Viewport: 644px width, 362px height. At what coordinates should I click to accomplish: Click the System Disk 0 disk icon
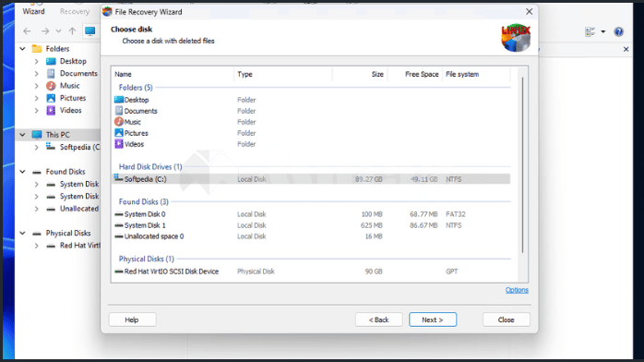pyautogui.click(x=119, y=214)
